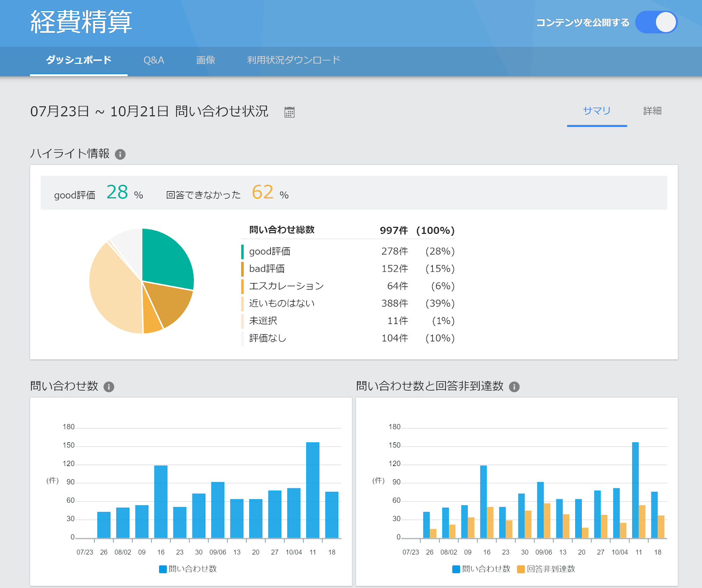This screenshot has height=588, width=702.
Task: Toggle 回答非到達数 legend in right chart
Action: 546,569
